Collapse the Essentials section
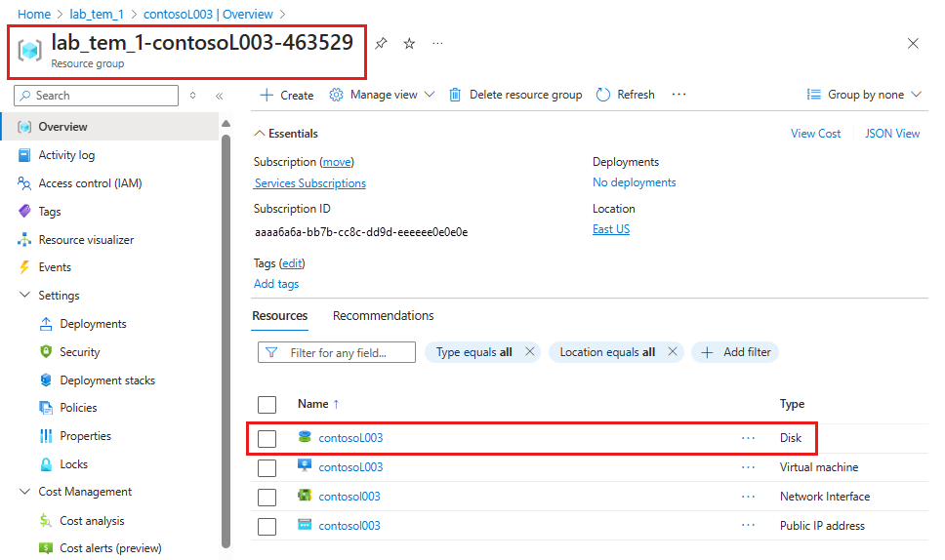 [x=286, y=134]
